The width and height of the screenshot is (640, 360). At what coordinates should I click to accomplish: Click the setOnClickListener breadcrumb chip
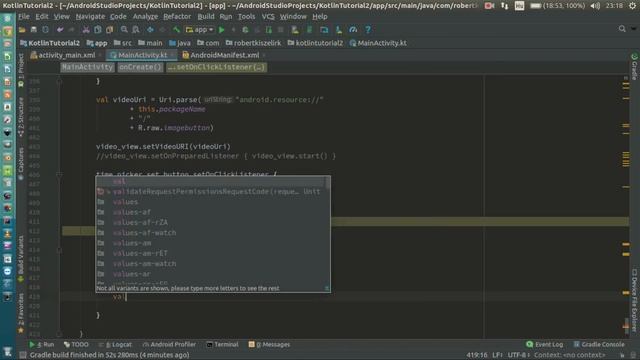[217, 67]
